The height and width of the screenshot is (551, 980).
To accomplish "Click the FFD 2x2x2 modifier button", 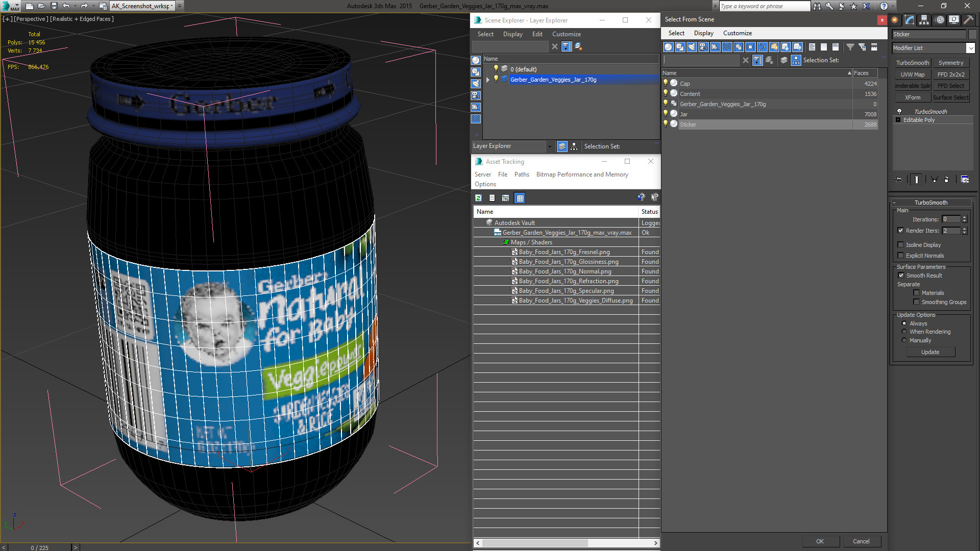I will click(951, 74).
